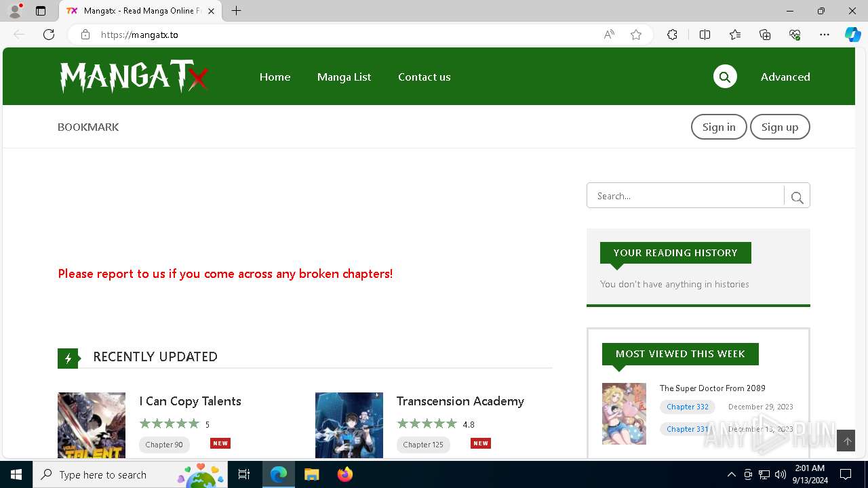Show hidden tray icons chevron

pos(731,474)
